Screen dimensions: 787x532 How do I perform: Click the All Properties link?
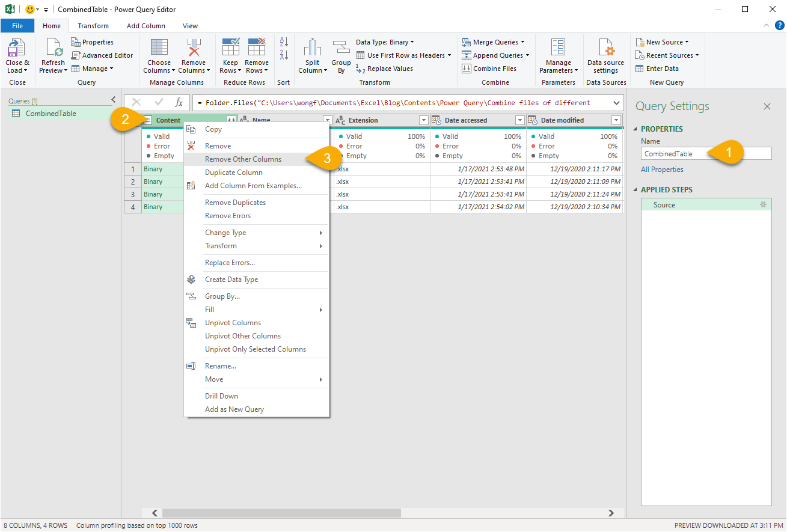[662, 169]
